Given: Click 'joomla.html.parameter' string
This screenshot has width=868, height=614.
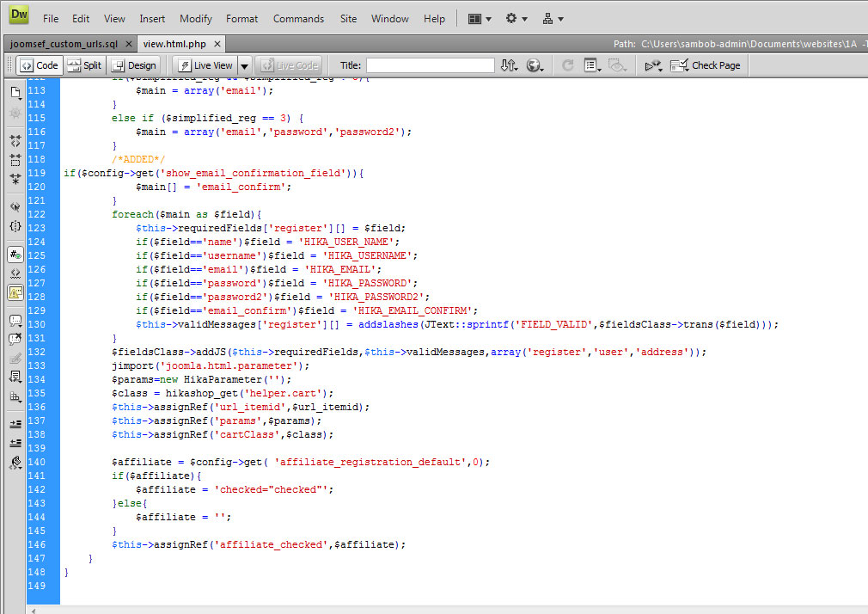Looking at the screenshot, I should click(229, 365).
